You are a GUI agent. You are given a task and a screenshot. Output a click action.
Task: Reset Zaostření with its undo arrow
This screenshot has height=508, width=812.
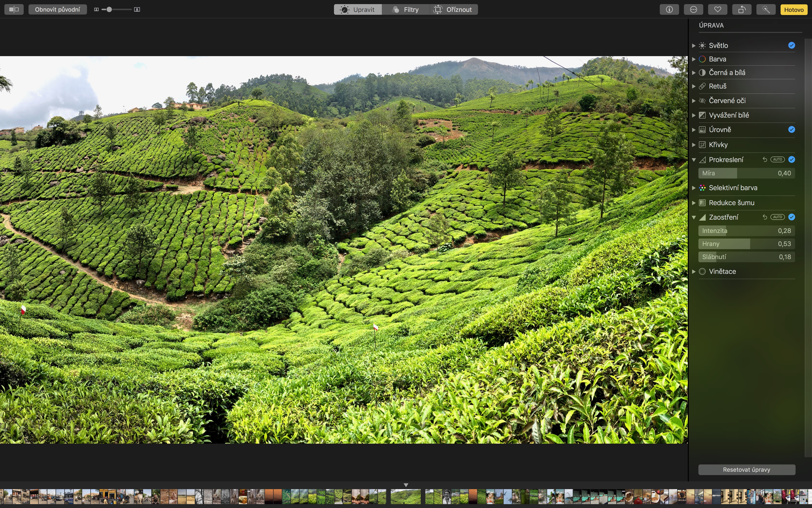tap(765, 217)
